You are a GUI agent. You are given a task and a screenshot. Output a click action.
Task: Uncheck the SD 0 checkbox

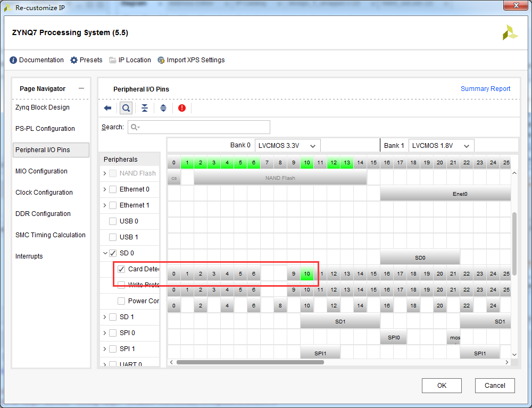point(113,253)
